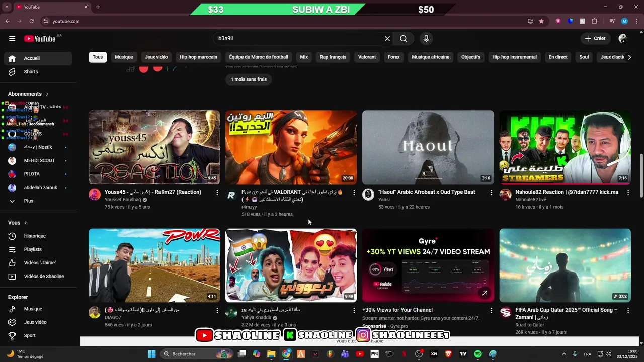Open options for Haoul Arabic Afrobeat video
Image resolution: width=644 pixels, height=362 pixels.
click(x=491, y=193)
